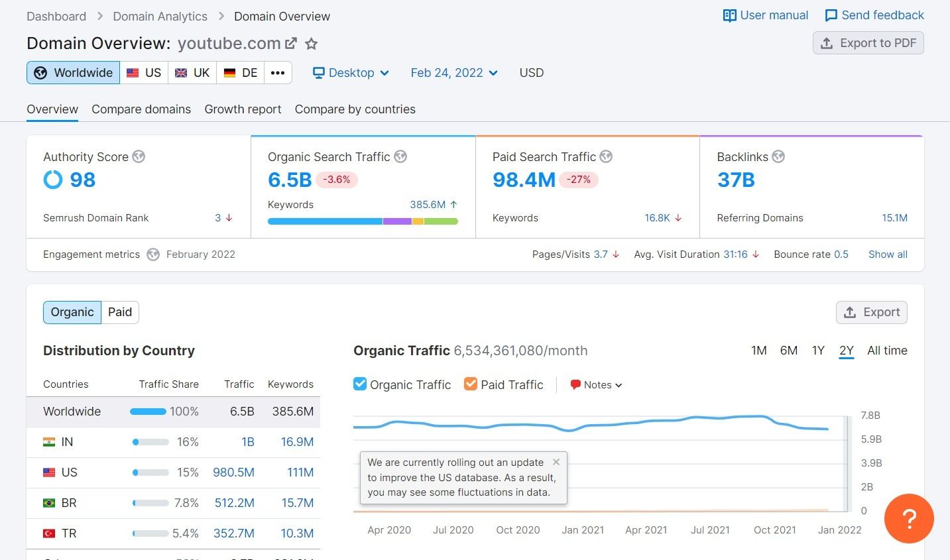Click Export to PDF button

(x=868, y=43)
